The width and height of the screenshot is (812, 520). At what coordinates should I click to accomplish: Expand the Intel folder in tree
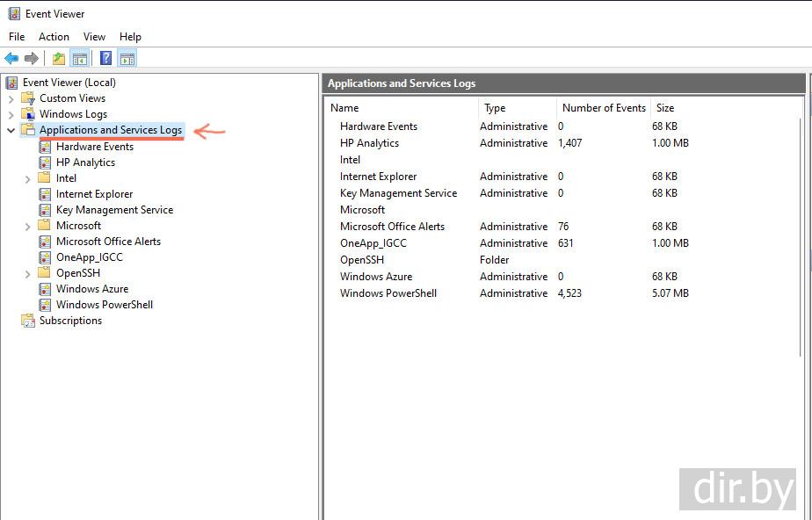pos(28,178)
